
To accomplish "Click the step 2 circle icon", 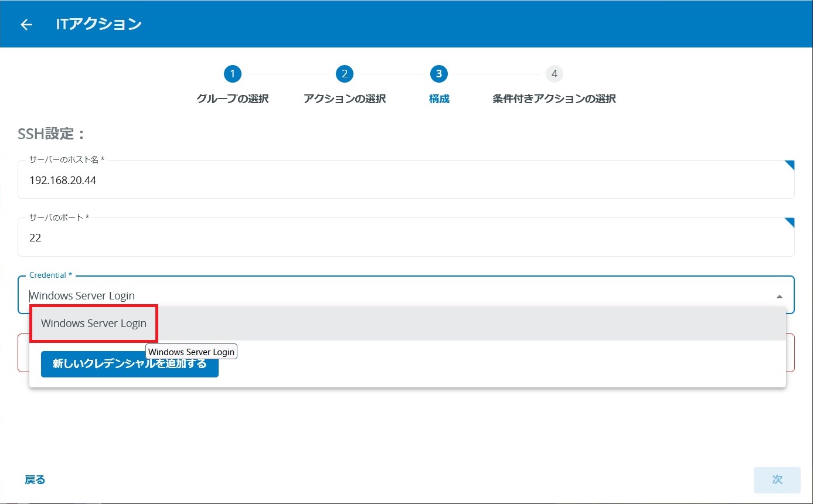I will [x=345, y=74].
